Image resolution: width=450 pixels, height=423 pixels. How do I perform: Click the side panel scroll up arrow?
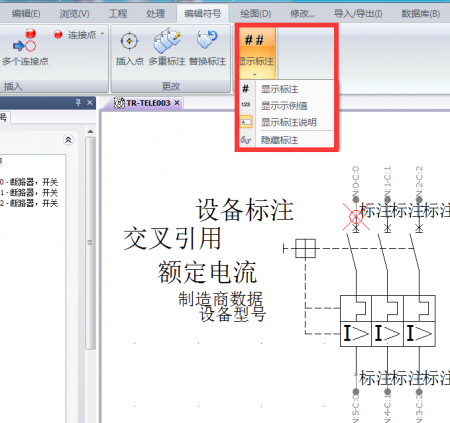(90, 131)
